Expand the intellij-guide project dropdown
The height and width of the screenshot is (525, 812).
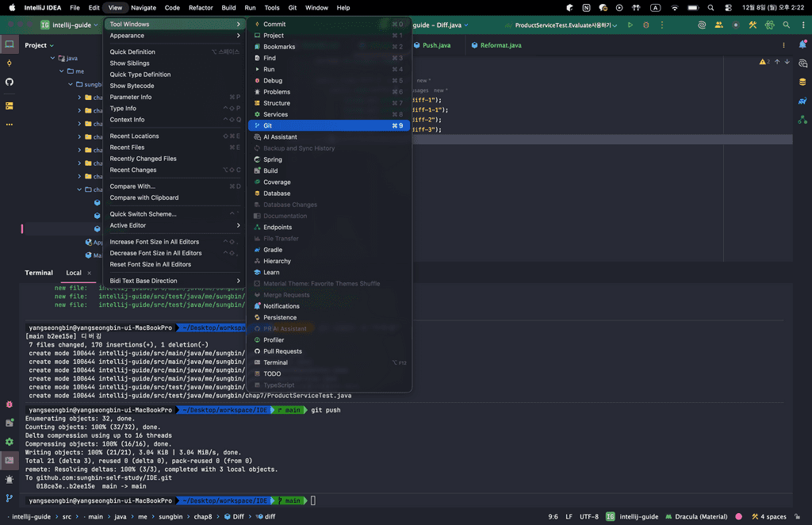(x=73, y=25)
